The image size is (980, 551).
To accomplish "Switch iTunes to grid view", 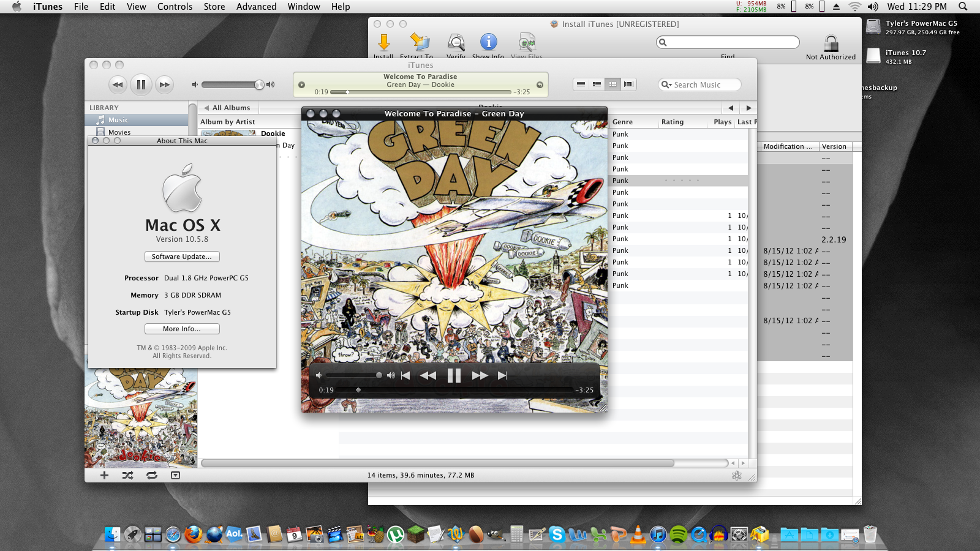I will coord(612,84).
